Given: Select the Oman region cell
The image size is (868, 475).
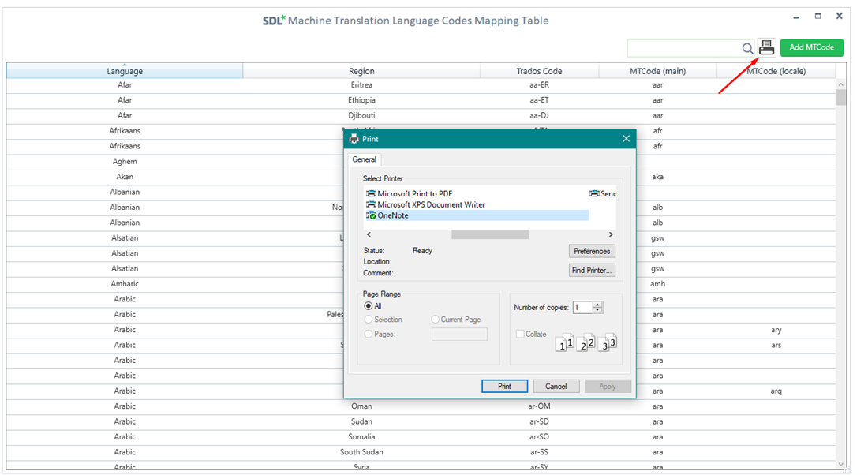Looking at the screenshot, I should [361, 406].
